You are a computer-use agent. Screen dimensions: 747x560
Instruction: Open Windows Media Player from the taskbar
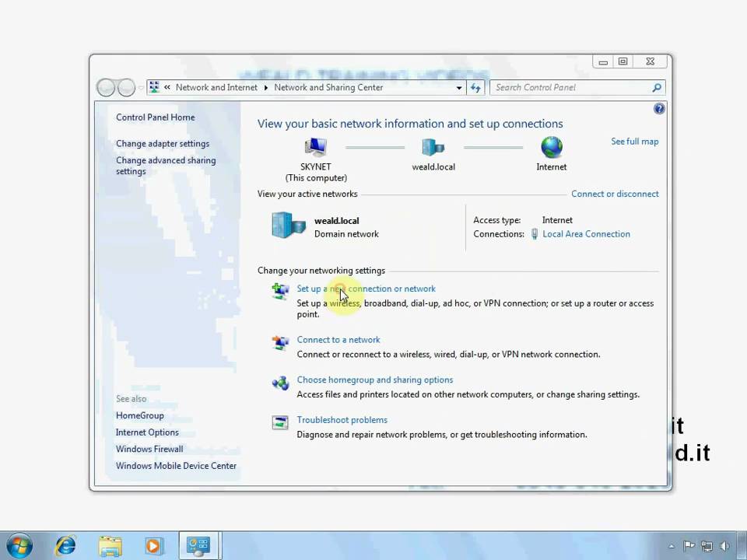[x=153, y=546]
